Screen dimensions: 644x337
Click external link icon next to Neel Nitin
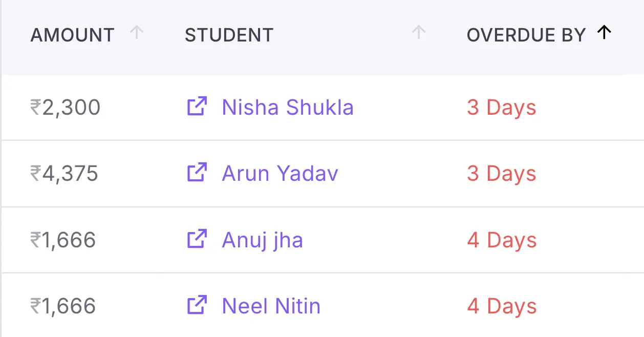tap(197, 305)
